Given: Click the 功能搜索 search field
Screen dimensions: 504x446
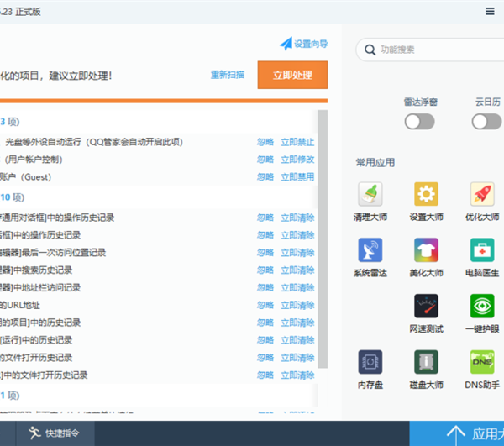Looking at the screenshot, I should (x=433, y=50).
